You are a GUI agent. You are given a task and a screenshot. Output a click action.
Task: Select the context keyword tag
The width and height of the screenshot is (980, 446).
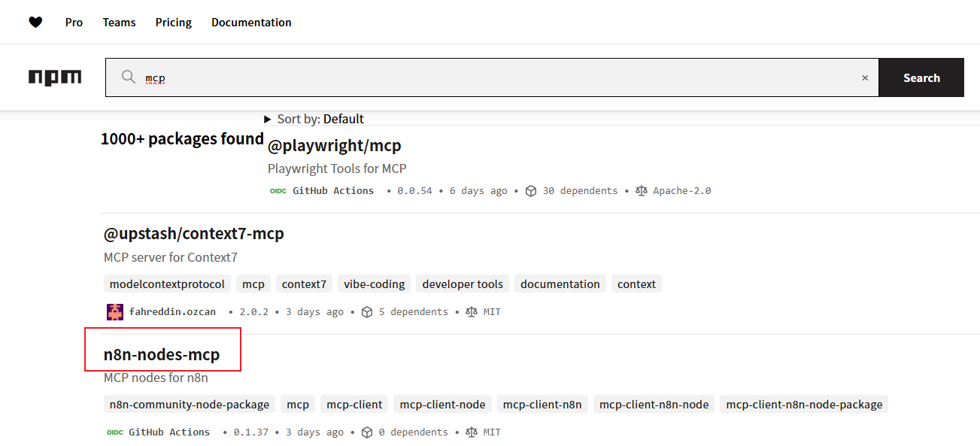click(x=636, y=284)
